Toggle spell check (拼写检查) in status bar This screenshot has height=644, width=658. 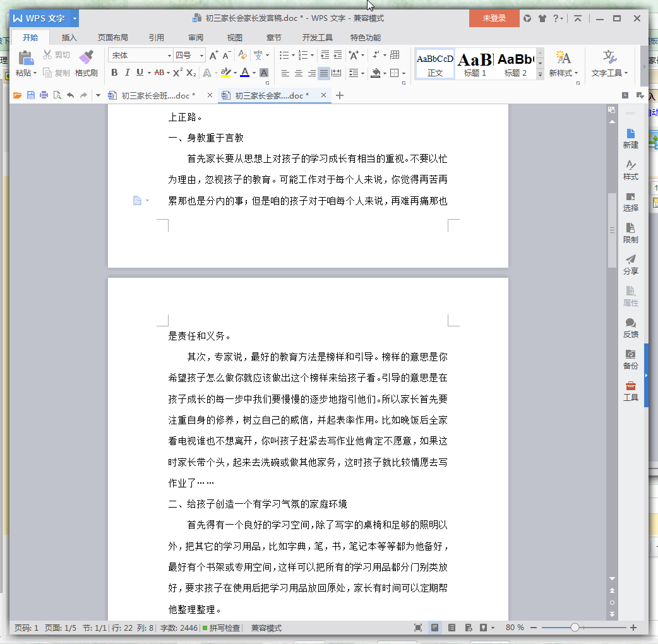(221, 628)
